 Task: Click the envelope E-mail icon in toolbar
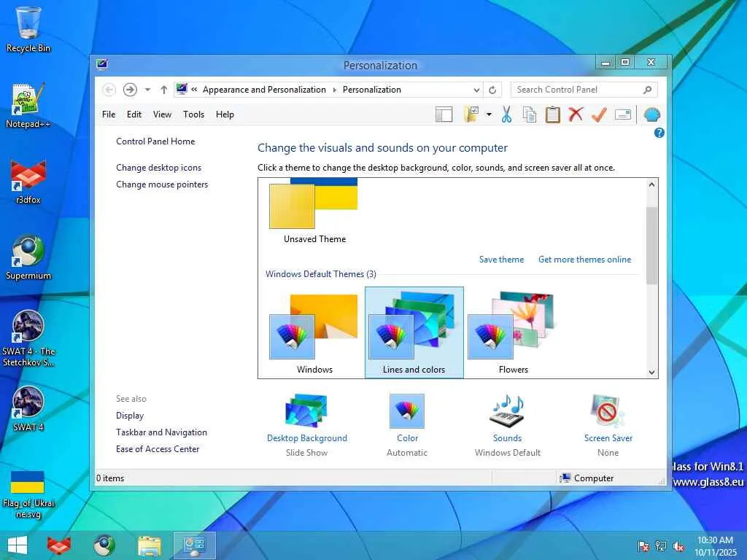tap(623, 114)
